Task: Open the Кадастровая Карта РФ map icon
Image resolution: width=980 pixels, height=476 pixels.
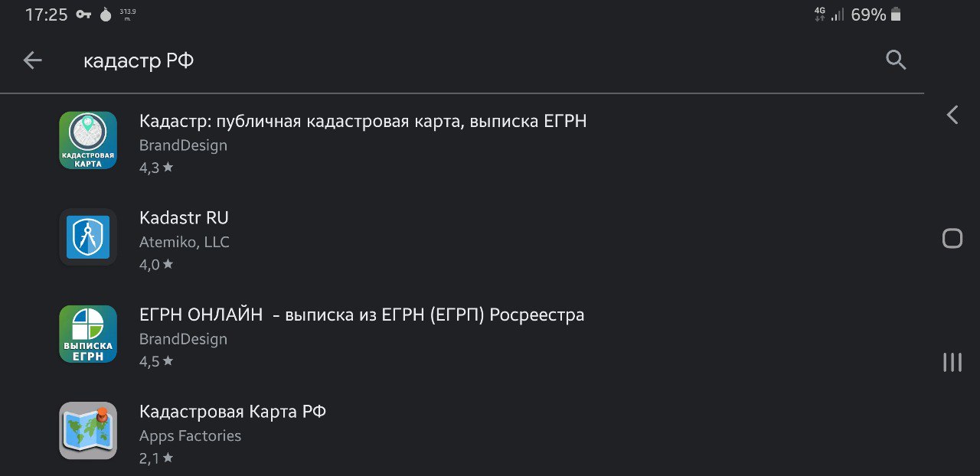Action: 88,431
